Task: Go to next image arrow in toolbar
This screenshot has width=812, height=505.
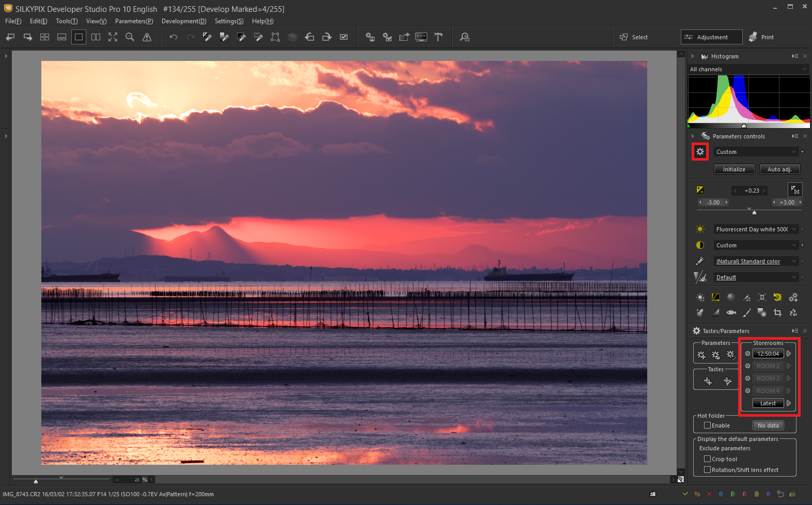Action: [x=28, y=37]
